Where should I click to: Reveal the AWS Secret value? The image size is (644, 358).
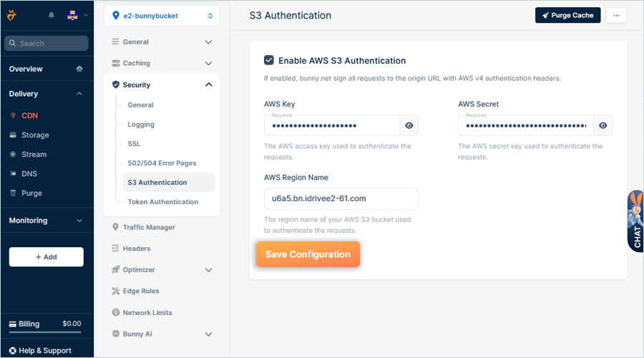603,125
